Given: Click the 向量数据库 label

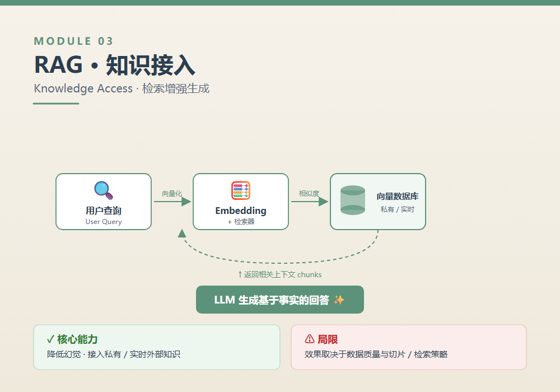Looking at the screenshot, I should [x=398, y=197].
